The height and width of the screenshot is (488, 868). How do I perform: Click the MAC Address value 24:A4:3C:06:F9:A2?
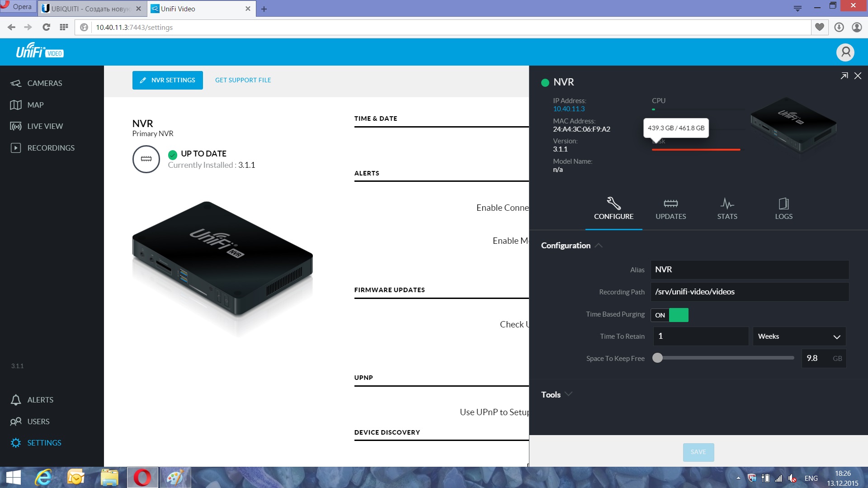pyautogui.click(x=581, y=129)
